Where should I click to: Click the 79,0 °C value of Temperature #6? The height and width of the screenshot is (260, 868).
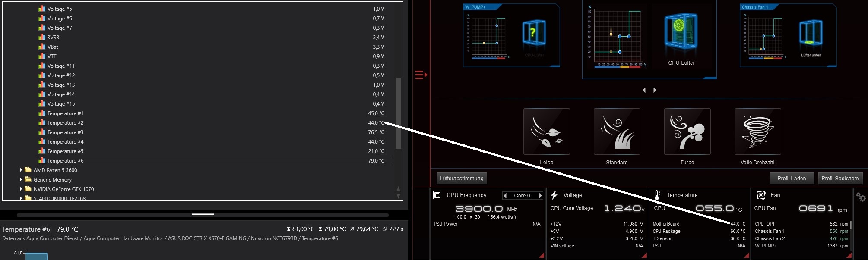click(376, 160)
